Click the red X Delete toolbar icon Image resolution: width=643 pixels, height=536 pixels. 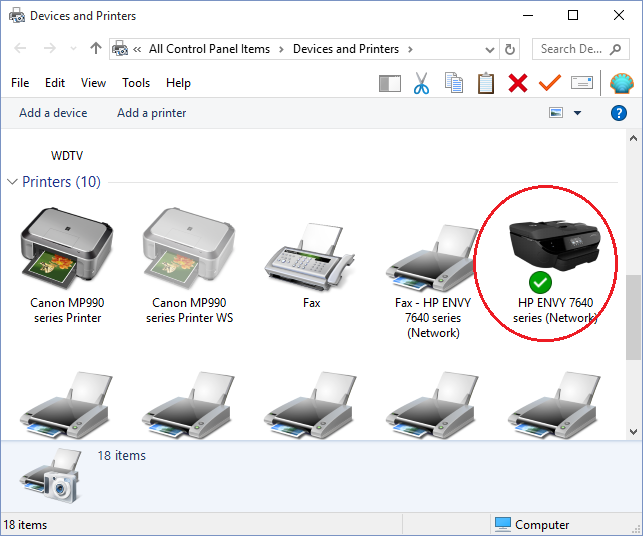[518, 83]
